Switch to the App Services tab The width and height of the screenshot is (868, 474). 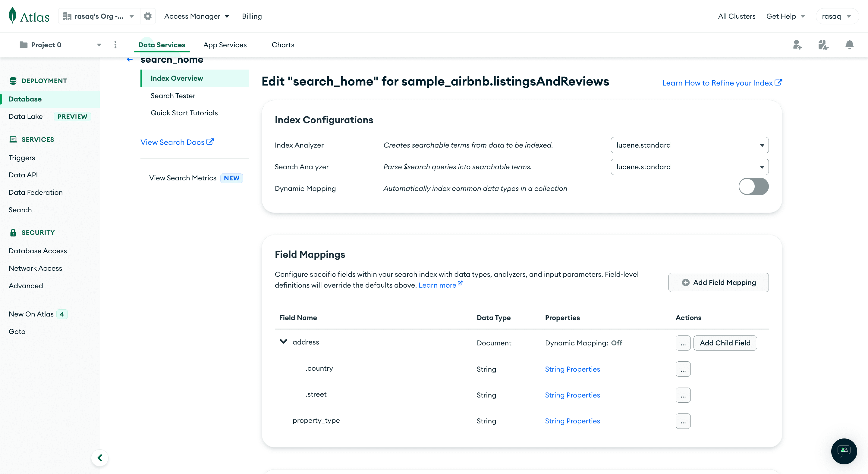[225, 44]
